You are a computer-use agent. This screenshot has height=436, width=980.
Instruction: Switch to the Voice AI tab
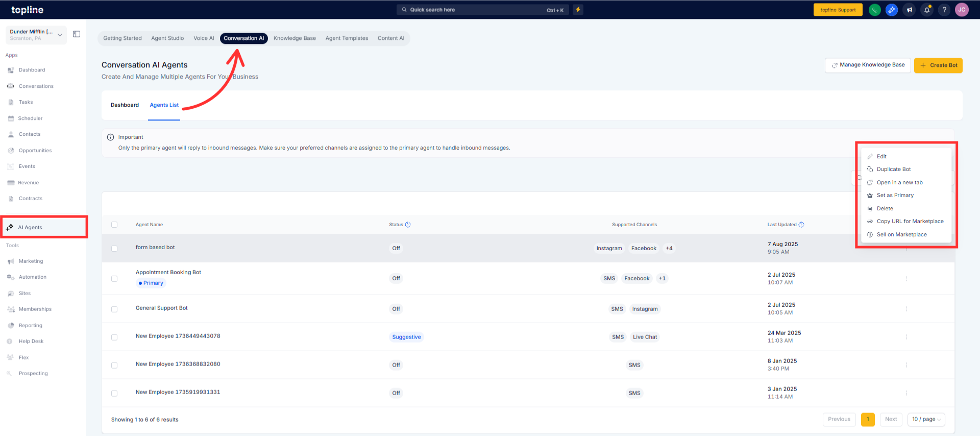[204, 38]
